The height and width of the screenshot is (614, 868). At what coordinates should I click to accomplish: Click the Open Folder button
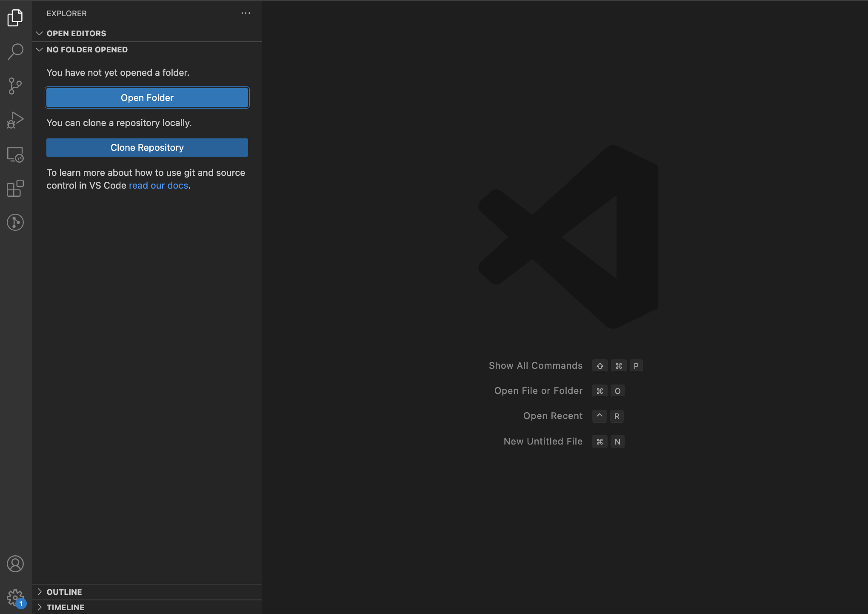pyautogui.click(x=147, y=98)
